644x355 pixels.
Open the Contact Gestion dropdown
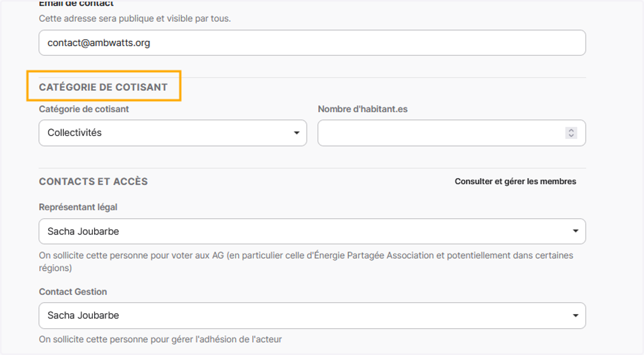coord(312,315)
